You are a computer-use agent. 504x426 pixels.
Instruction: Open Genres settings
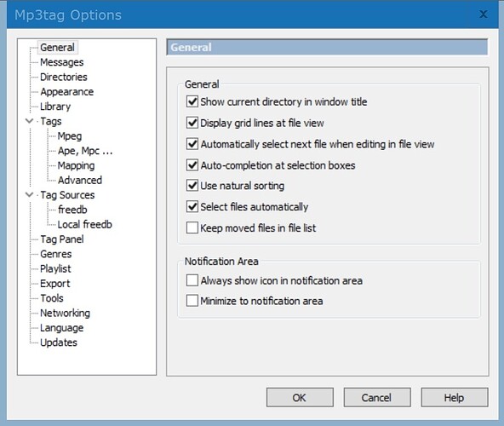[56, 254]
